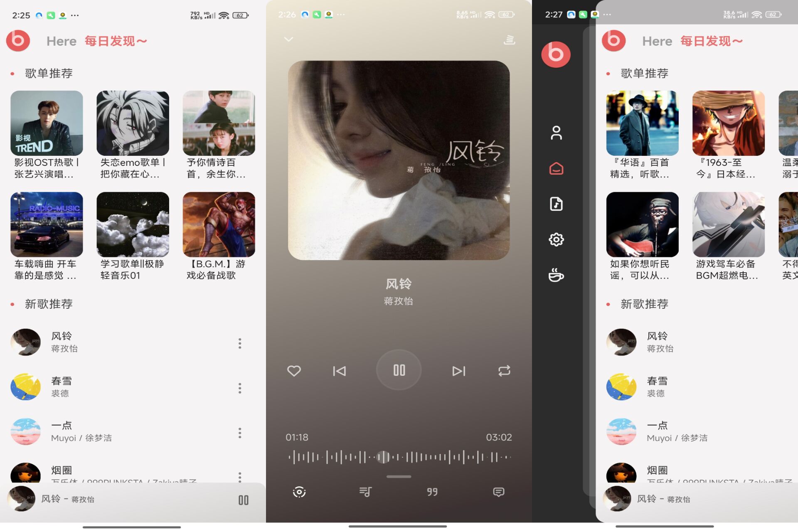This screenshot has width=798, height=532.
Task: Open 车载嗨曲 playlist cover
Action: pyautogui.click(x=47, y=224)
